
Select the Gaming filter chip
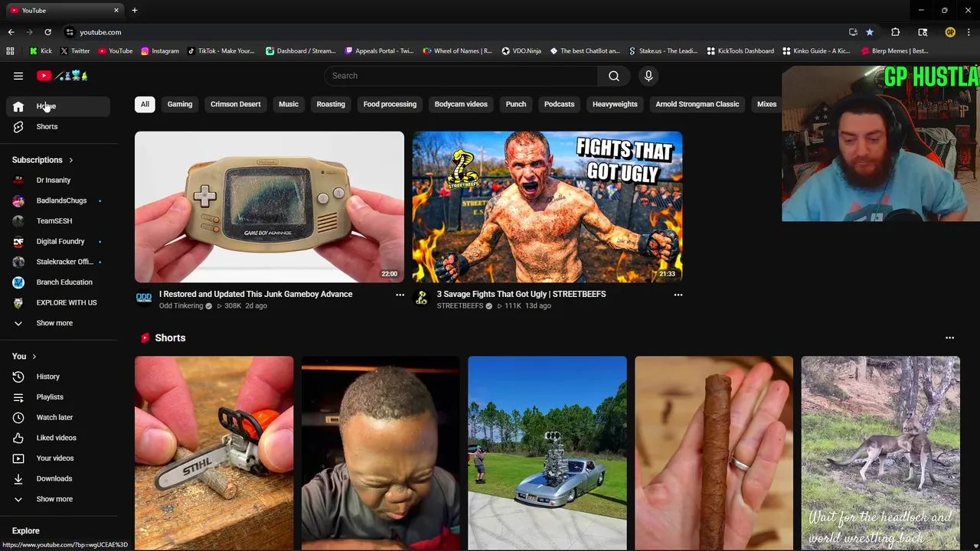(x=180, y=104)
